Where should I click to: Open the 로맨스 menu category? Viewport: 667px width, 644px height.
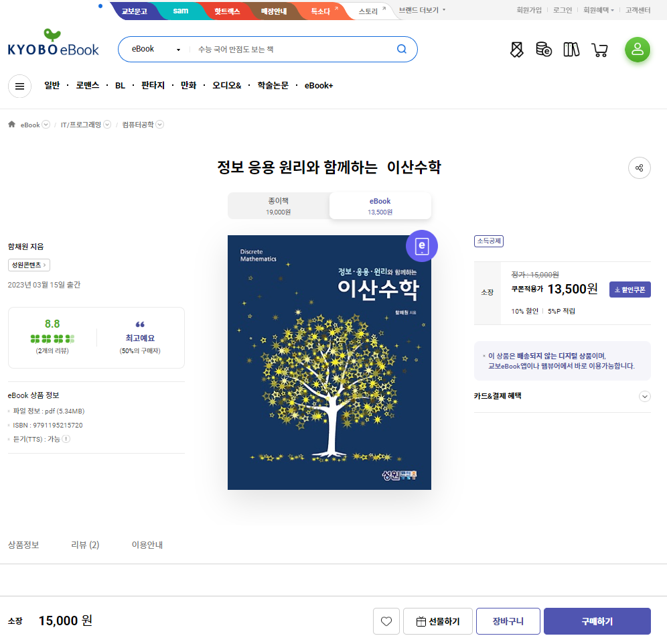tap(87, 85)
